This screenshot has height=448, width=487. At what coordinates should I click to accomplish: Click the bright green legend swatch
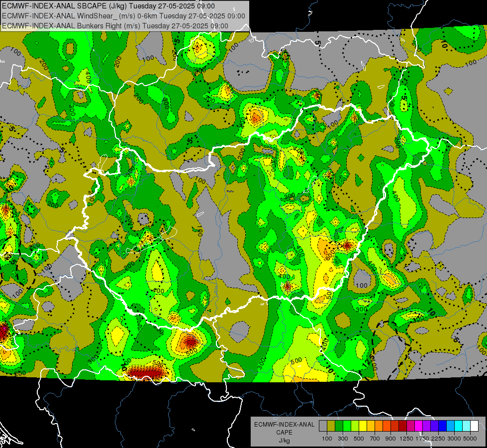pyautogui.click(x=347, y=426)
